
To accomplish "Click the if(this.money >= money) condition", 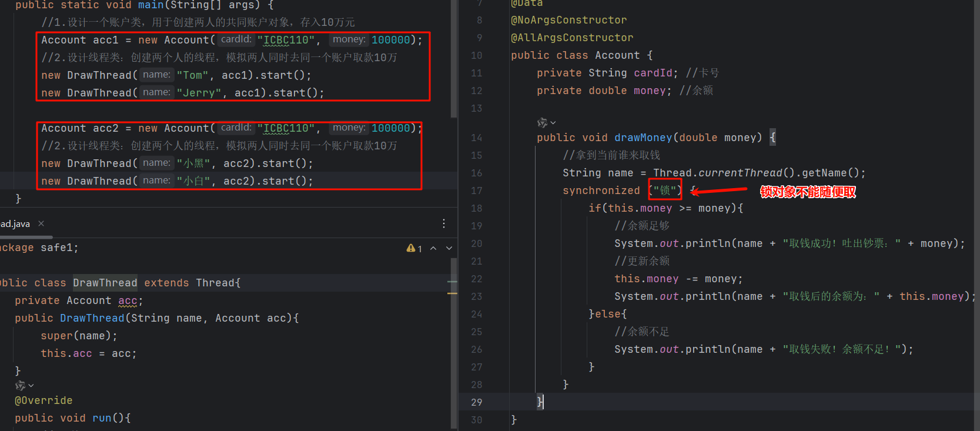I will (665, 208).
